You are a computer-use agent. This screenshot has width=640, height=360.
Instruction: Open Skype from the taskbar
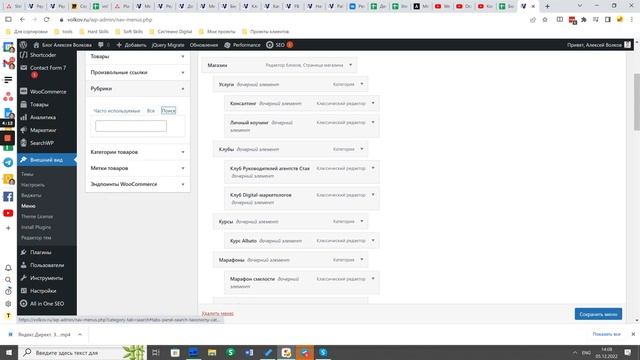323,352
